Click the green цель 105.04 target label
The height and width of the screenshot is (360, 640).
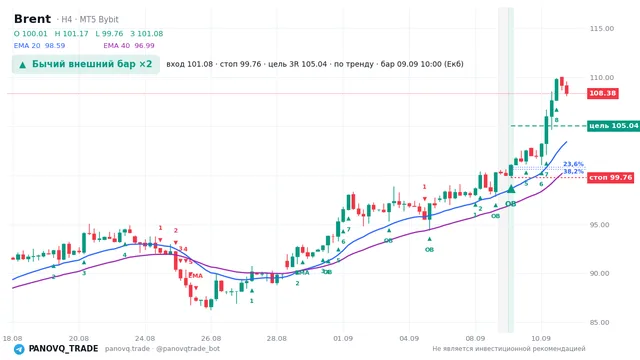pos(613,126)
